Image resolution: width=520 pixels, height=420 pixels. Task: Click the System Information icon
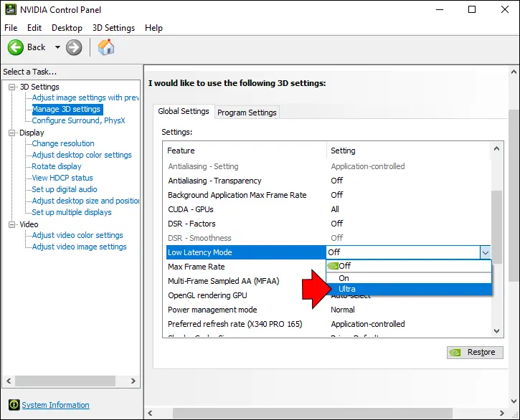click(x=14, y=405)
